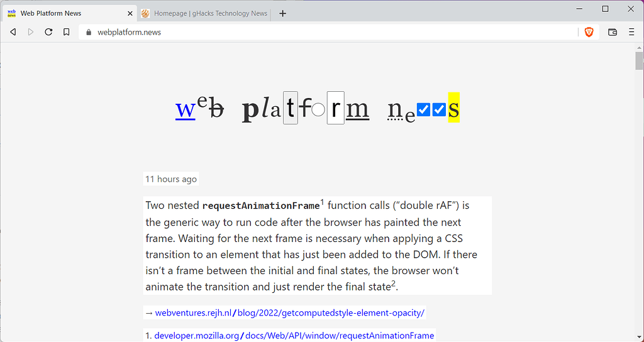
Task: Focus the 'r' input box in logo
Action: coord(336,108)
